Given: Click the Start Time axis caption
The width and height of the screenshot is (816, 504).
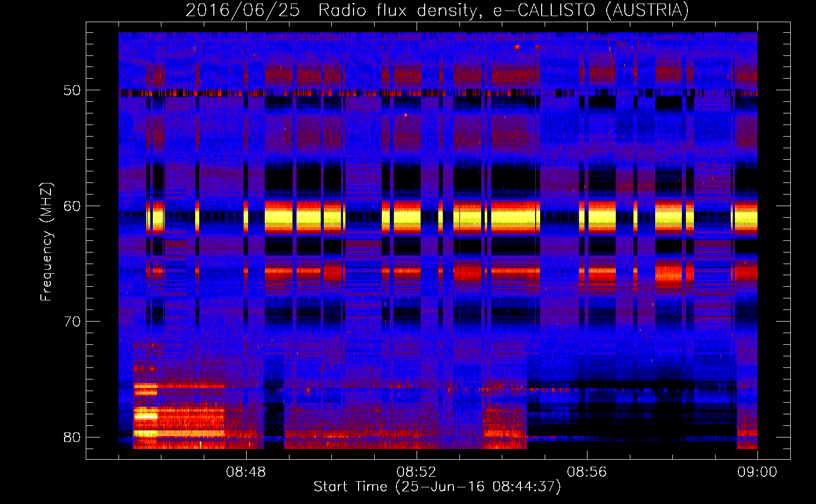Looking at the screenshot, I should click(x=437, y=487).
